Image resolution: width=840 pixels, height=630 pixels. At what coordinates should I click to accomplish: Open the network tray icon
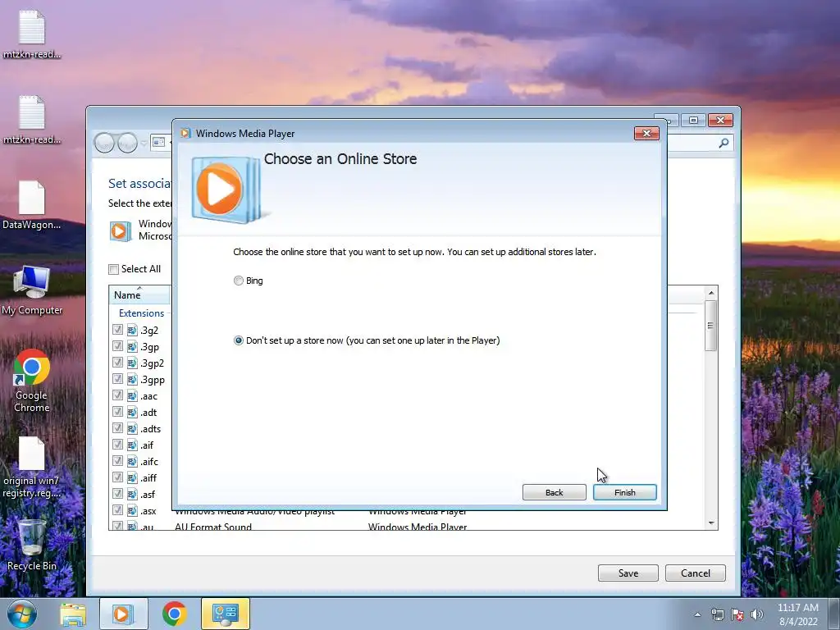click(x=717, y=614)
